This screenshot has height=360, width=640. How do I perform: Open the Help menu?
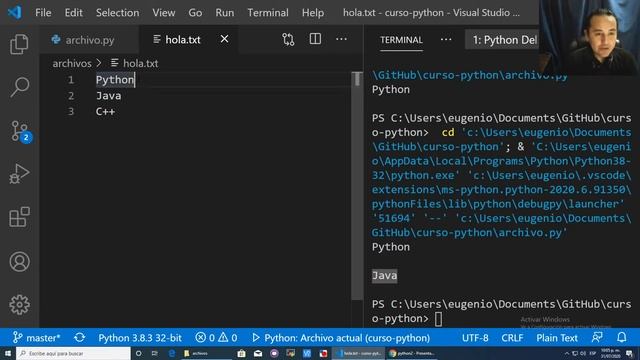313,13
